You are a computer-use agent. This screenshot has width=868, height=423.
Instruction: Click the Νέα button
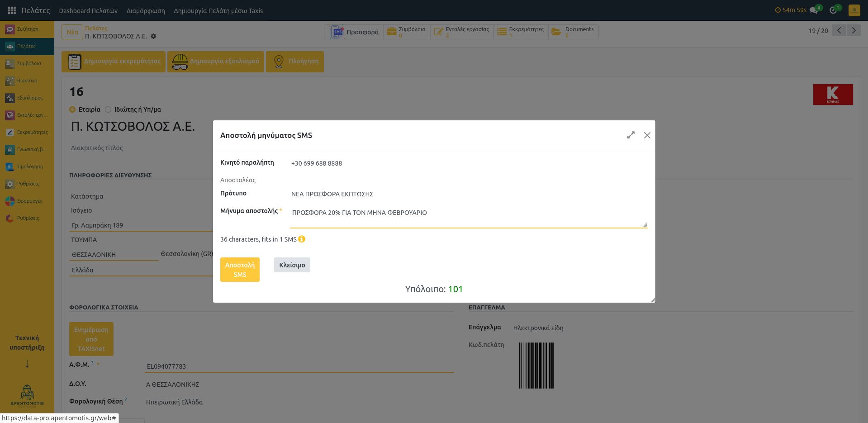coord(72,32)
